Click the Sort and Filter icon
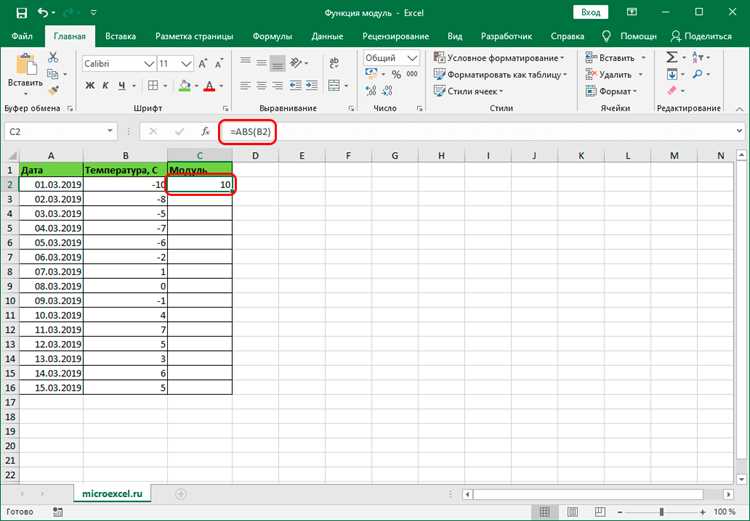750x521 pixels. pyautogui.click(x=697, y=58)
